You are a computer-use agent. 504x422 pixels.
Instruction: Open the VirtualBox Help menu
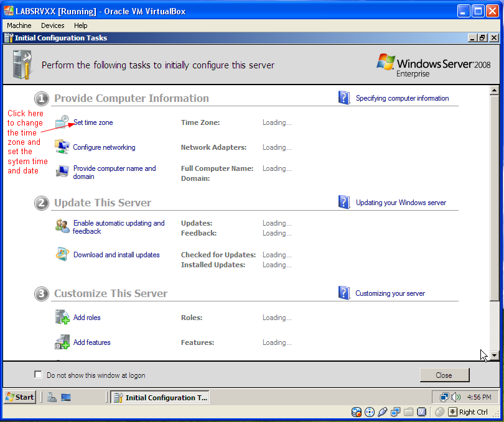tap(81, 25)
